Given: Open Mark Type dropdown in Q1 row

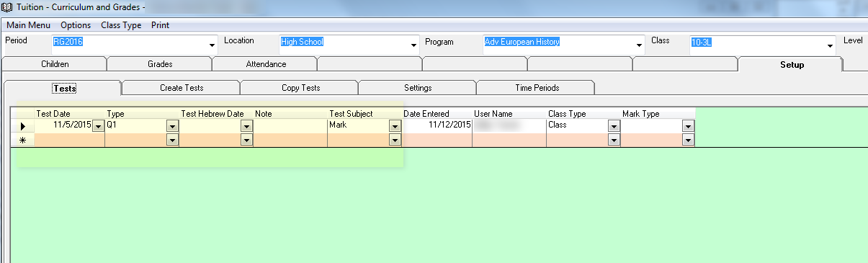Looking at the screenshot, I should (x=688, y=125).
